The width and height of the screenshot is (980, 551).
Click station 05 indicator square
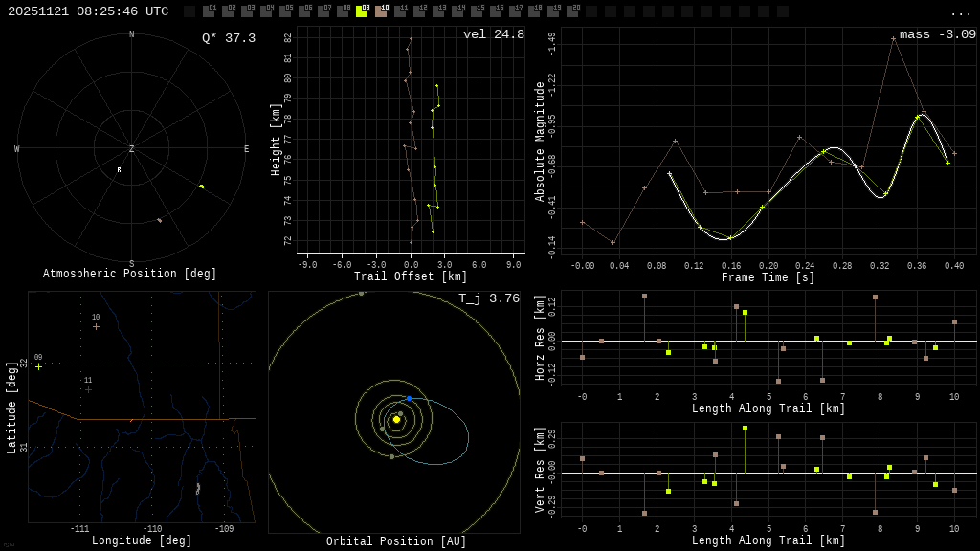(285, 11)
